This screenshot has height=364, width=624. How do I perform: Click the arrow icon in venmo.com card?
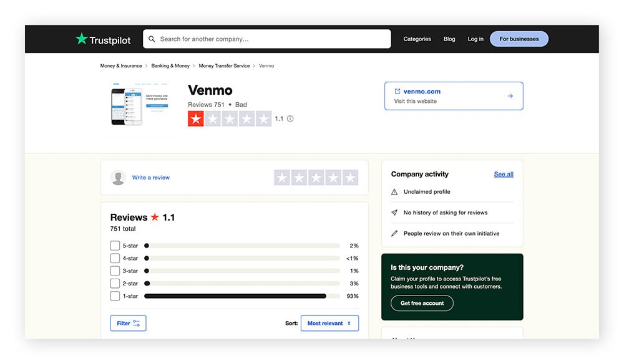pos(510,96)
